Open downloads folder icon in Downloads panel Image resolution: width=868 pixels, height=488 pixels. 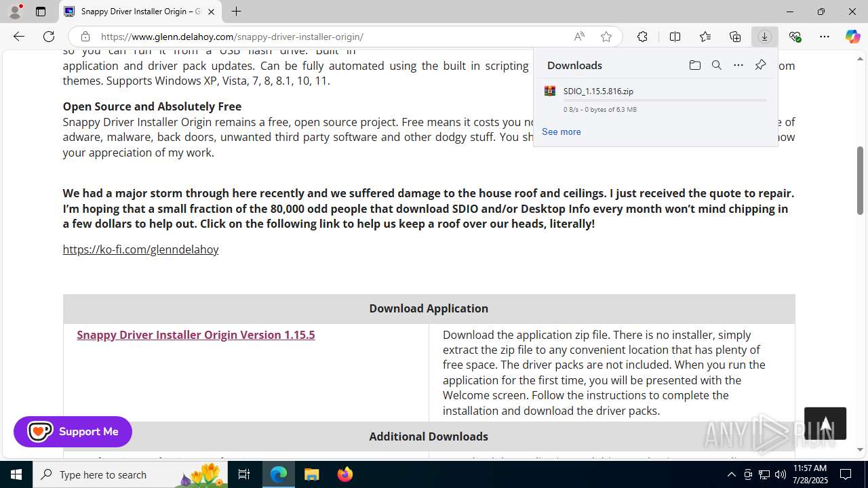pos(694,65)
